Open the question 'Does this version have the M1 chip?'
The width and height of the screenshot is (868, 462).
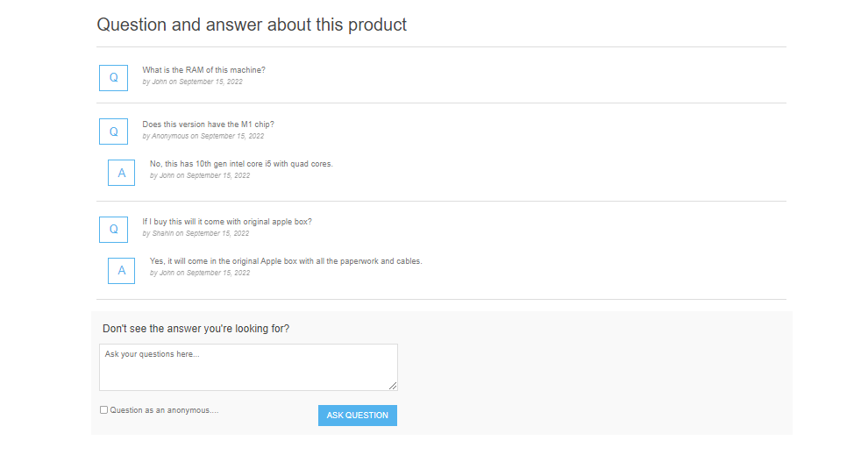(x=208, y=124)
